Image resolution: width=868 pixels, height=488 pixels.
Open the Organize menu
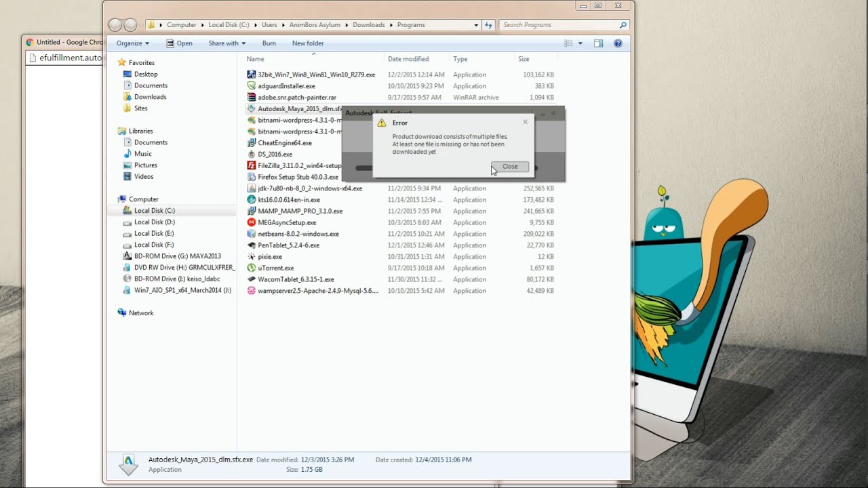[133, 43]
